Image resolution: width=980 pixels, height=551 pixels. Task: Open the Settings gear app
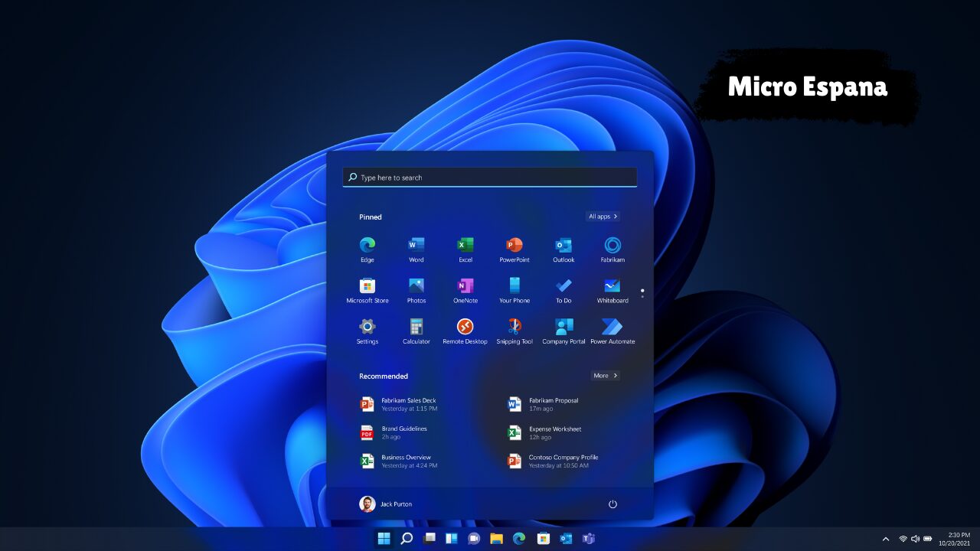click(x=367, y=327)
